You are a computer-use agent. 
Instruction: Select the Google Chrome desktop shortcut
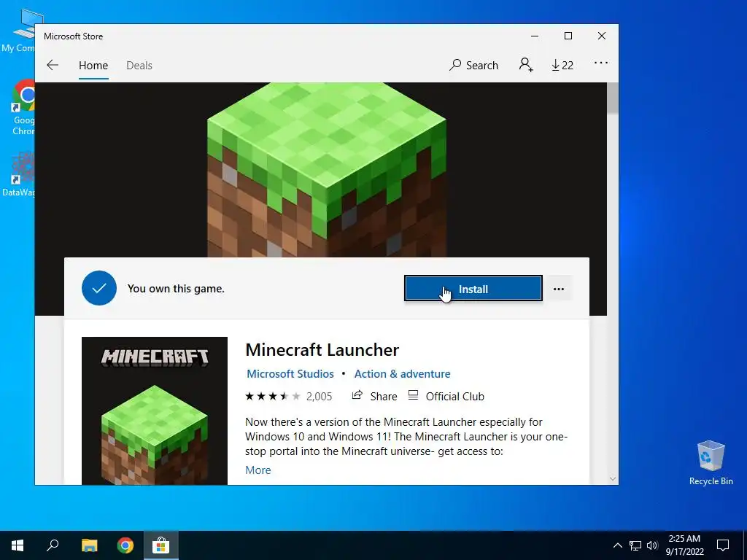(x=23, y=107)
